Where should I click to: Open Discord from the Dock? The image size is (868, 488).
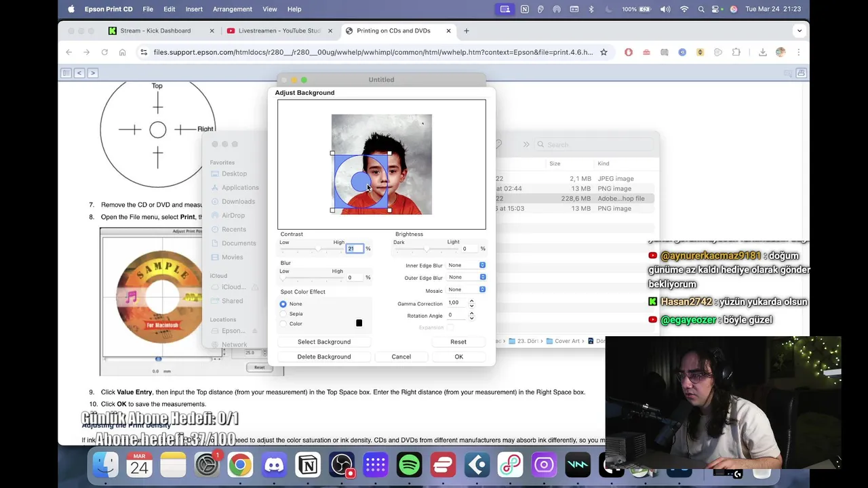click(x=274, y=465)
